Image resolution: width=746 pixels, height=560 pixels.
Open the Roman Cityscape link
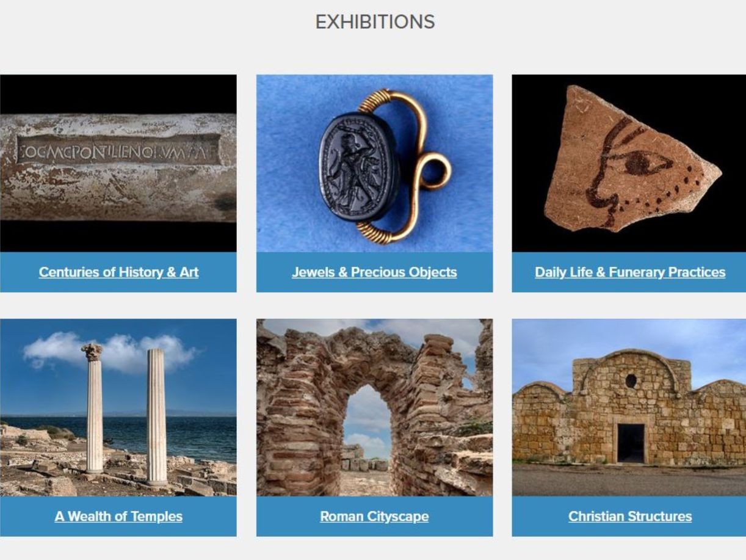coord(374,517)
